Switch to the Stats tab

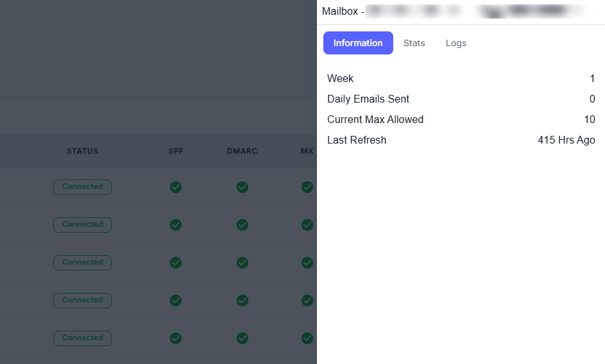[414, 43]
